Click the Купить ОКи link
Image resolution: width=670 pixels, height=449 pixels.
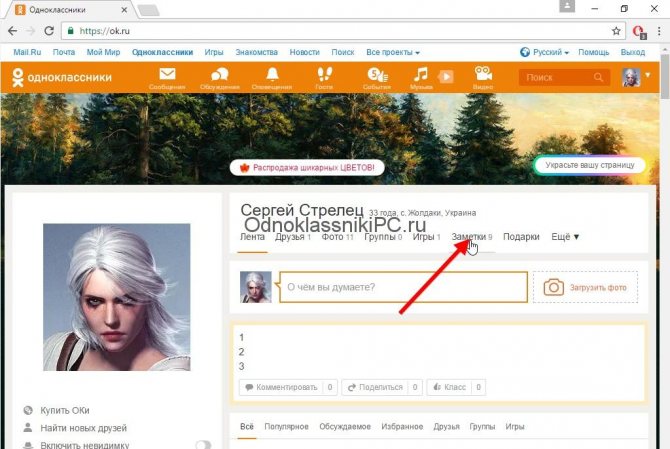point(65,410)
